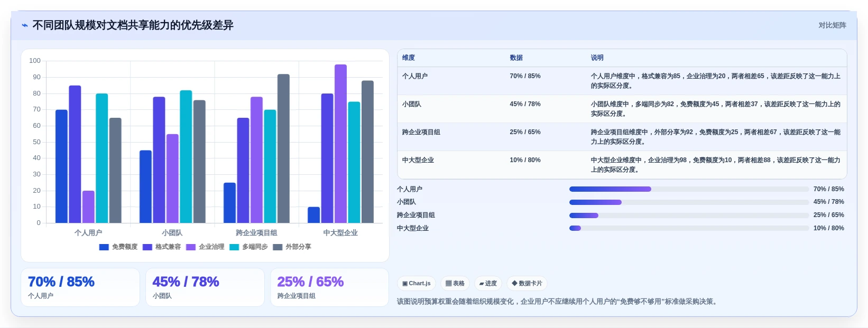Click the short purple 企业治理 bar for 个人用户
This screenshot has height=328, width=868.
[x=88, y=207]
